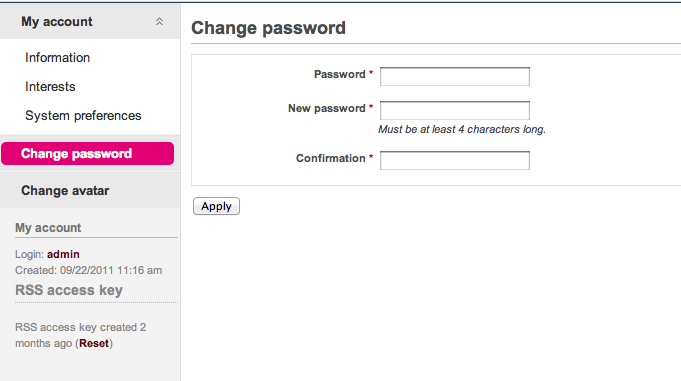Open the Information menu item
This screenshot has height=381, width=681.
pos(57,58)
